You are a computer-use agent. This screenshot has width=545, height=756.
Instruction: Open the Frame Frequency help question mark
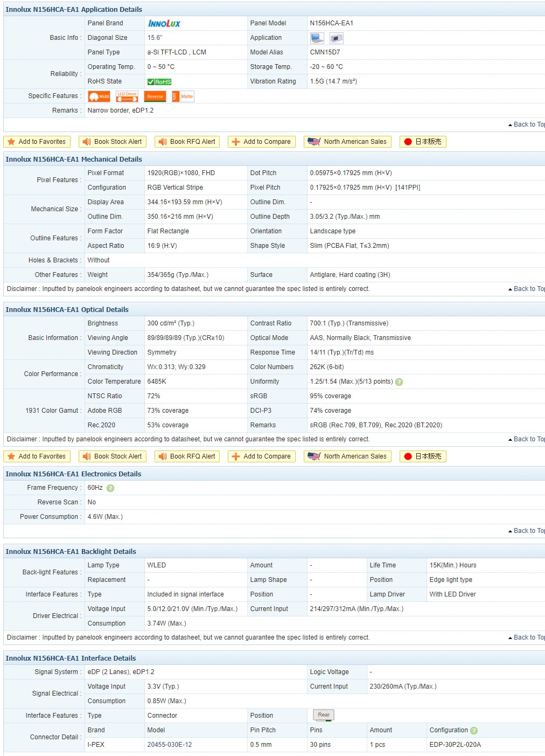(110, 488)
